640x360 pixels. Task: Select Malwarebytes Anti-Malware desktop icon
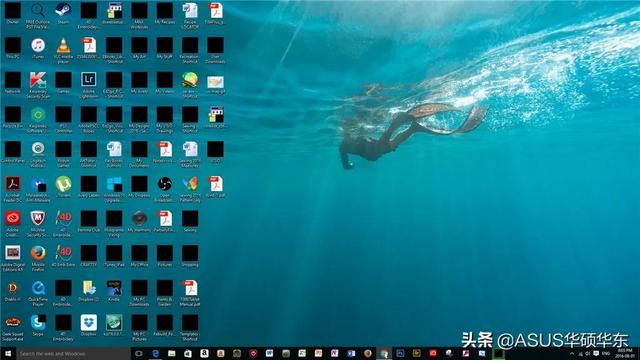38,184
